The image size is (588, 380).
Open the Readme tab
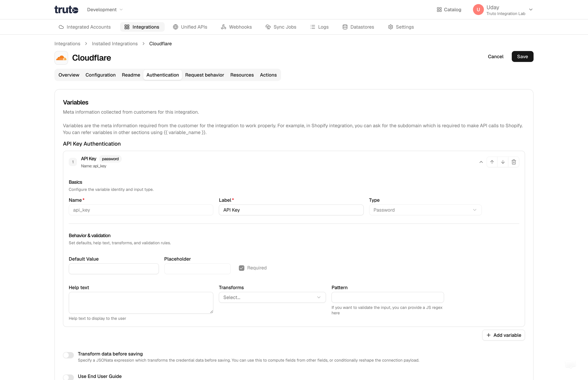coord(131,75)
